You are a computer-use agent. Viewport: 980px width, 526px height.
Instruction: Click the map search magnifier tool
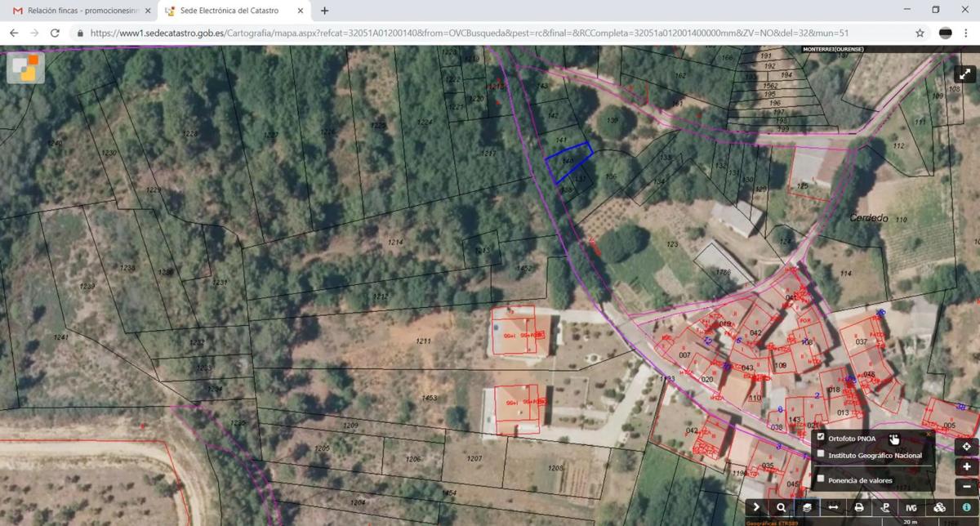point(782,507)
